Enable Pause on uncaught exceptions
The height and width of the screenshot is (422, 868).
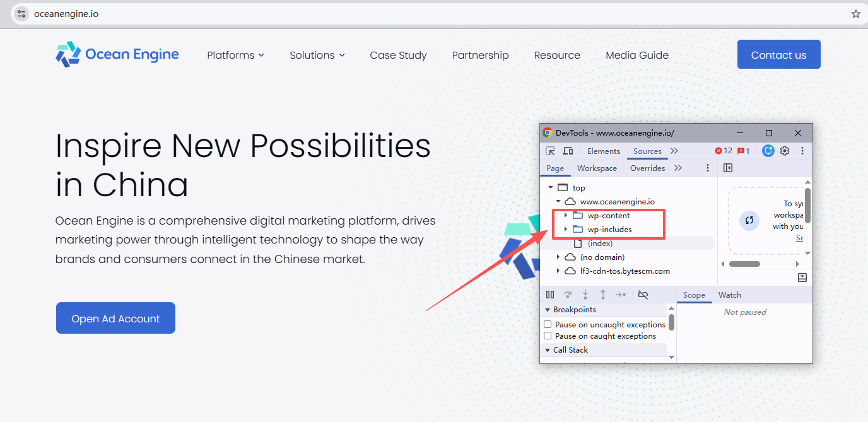[548, 324]
